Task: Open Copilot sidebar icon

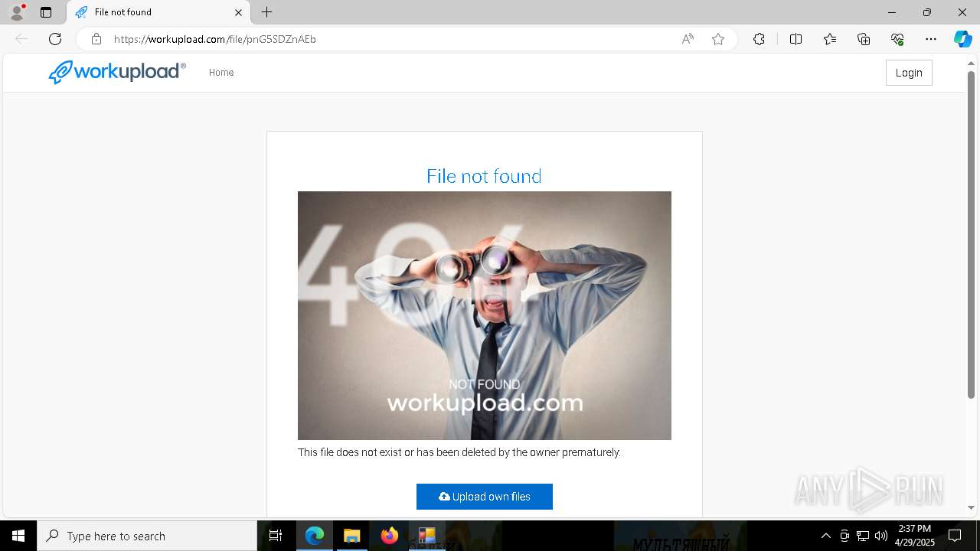Action: (x=962, y=39)
